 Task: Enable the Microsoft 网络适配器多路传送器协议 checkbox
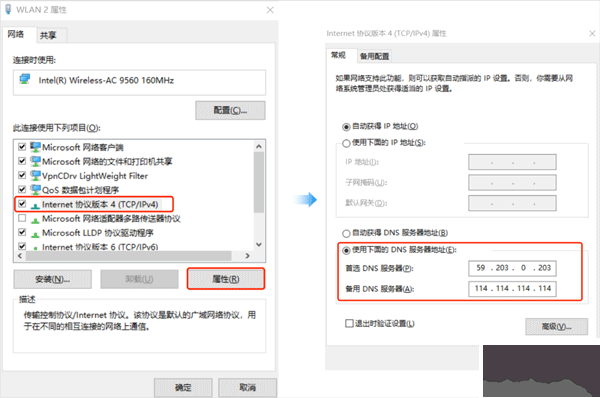point(22,218)
